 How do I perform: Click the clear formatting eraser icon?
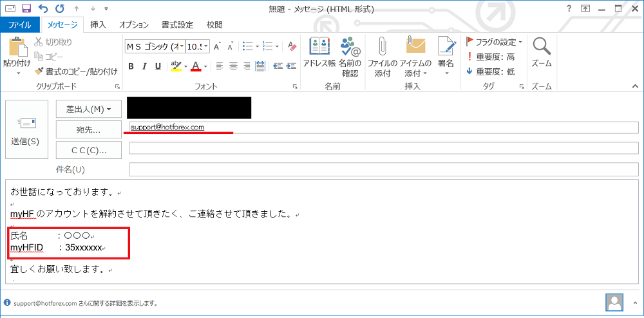292,46
